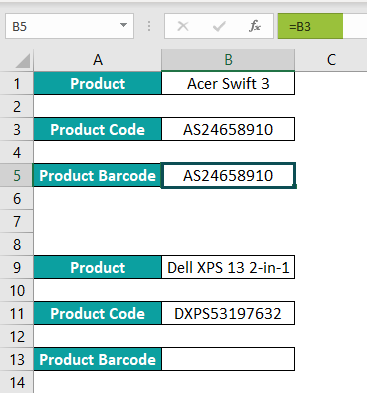This screenshot has height=393, width=367.
Task: Click Product Barcode label in row 13
Action: tap(97, 359)
